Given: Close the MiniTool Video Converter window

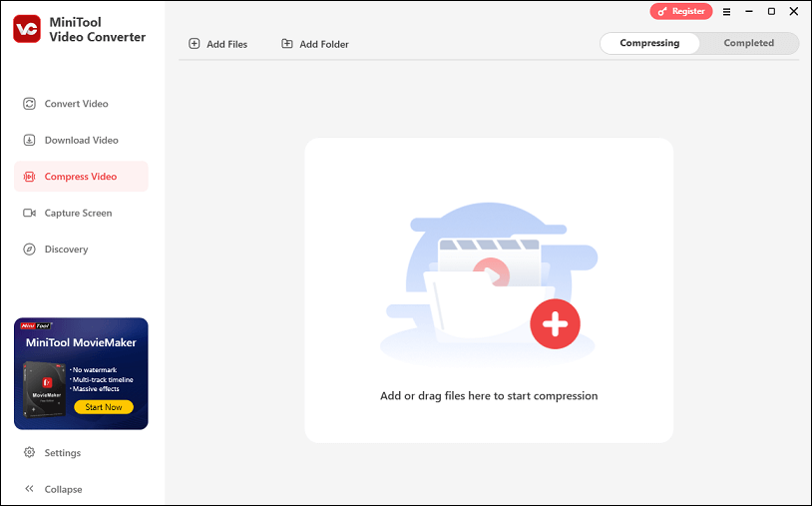Looking at the screenshot, I should 794,11.
